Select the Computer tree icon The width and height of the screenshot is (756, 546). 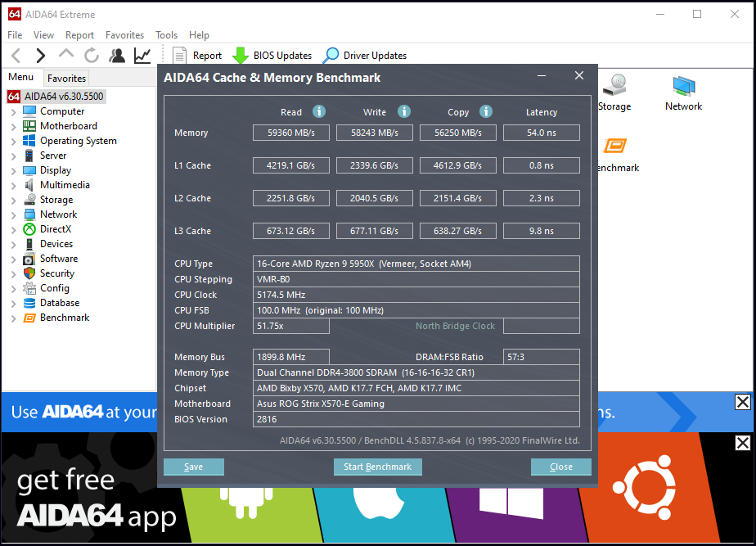point(29,111)
